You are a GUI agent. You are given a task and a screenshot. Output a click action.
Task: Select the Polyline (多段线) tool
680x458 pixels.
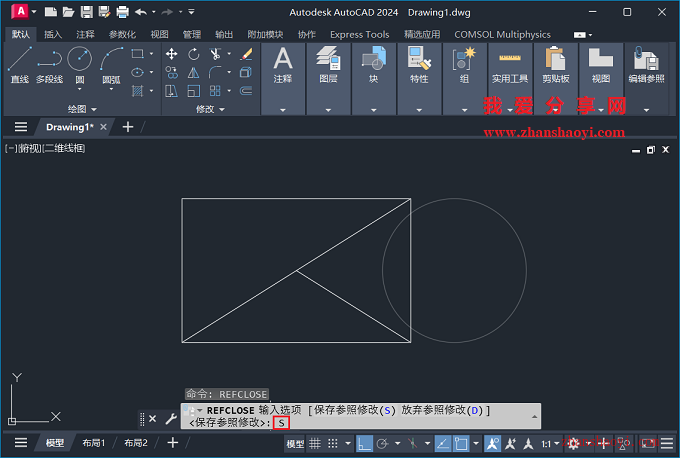coord(49,65)
